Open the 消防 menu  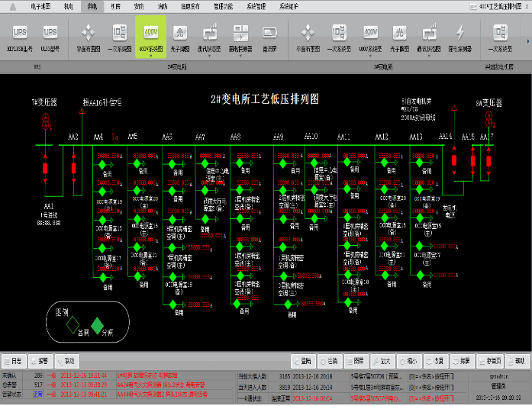pos(163,6)
